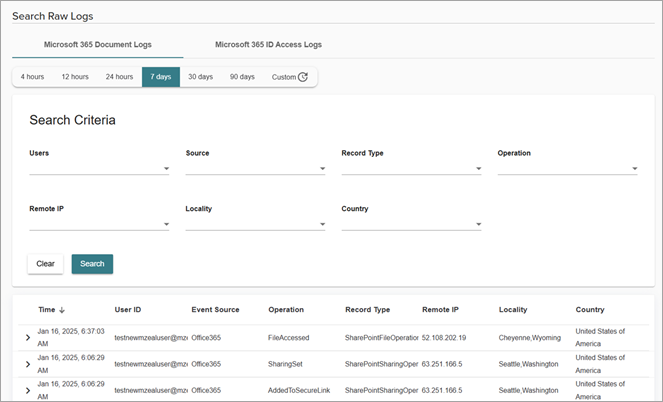Screen dimensions: 663x402
Task: Switch to Microsoft 365 Document Logs tab
Action: coord(98,44)
